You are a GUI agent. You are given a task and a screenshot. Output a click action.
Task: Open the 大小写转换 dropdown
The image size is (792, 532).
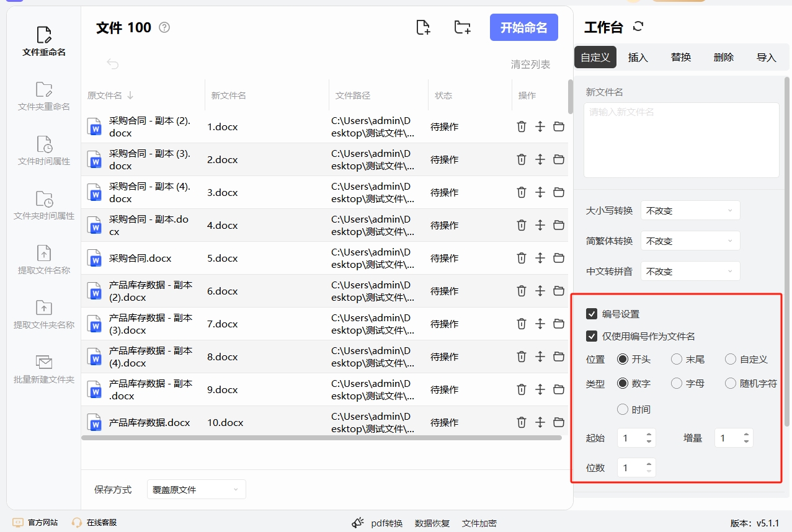click(x=690, y=210)
